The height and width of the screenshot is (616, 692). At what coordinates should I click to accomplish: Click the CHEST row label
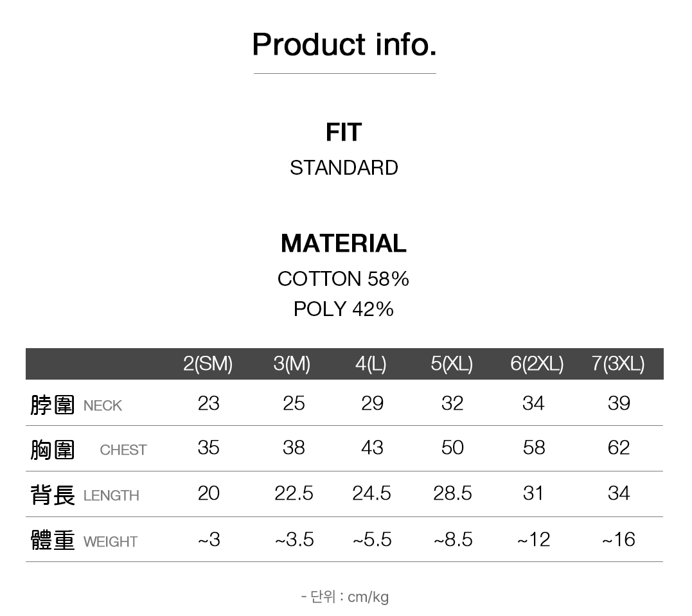coord(123,450)
